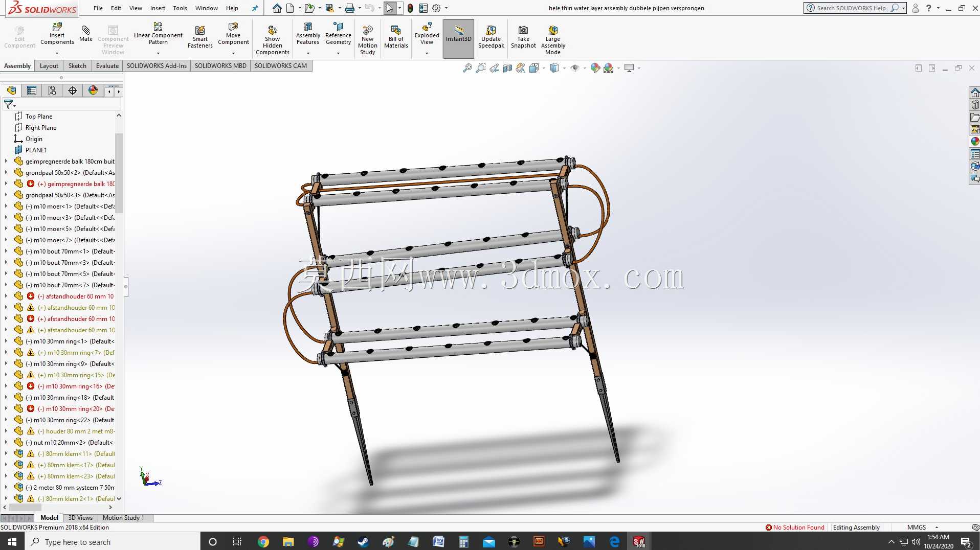Open the Options gear icon
This screenshot has height=550, width=980.
(x=436, y=8)
